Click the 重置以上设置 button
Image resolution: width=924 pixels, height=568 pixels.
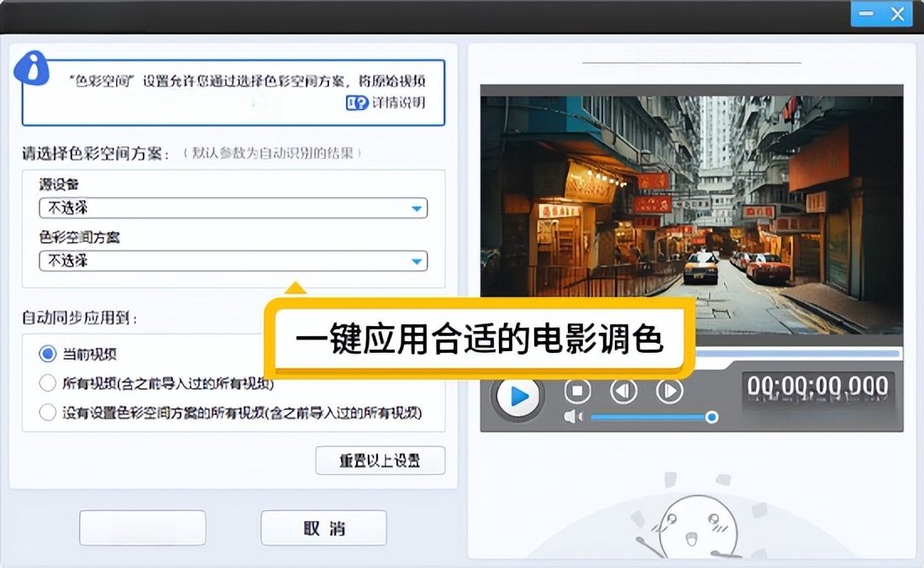pos(380,460)
